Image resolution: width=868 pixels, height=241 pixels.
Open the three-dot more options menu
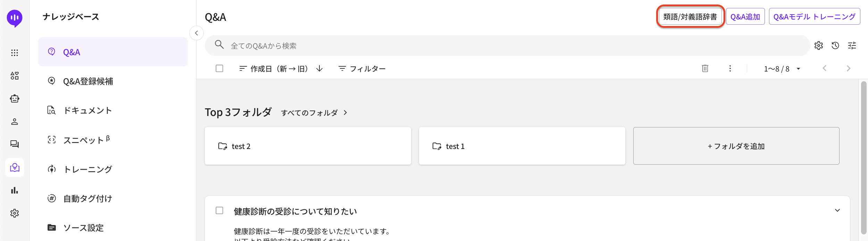pos(730,68)
